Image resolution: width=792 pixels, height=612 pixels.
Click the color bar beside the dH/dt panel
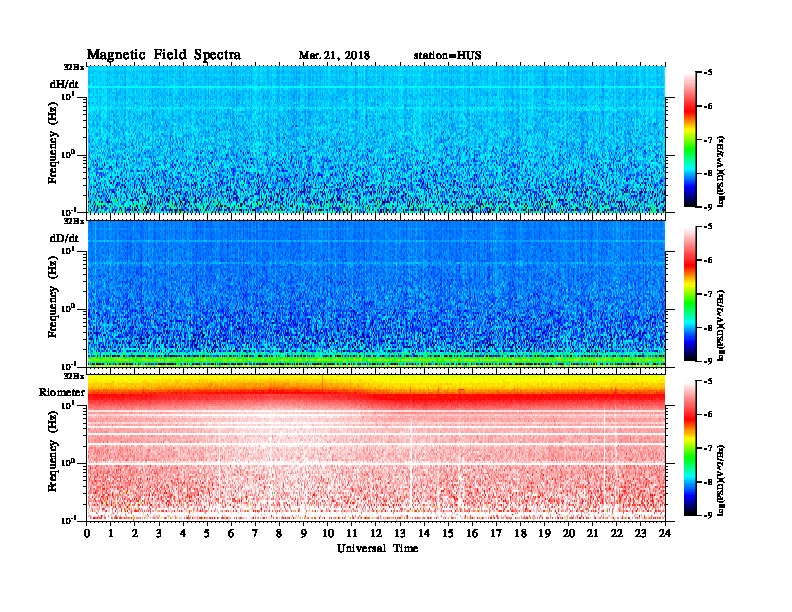pos(690,139)
